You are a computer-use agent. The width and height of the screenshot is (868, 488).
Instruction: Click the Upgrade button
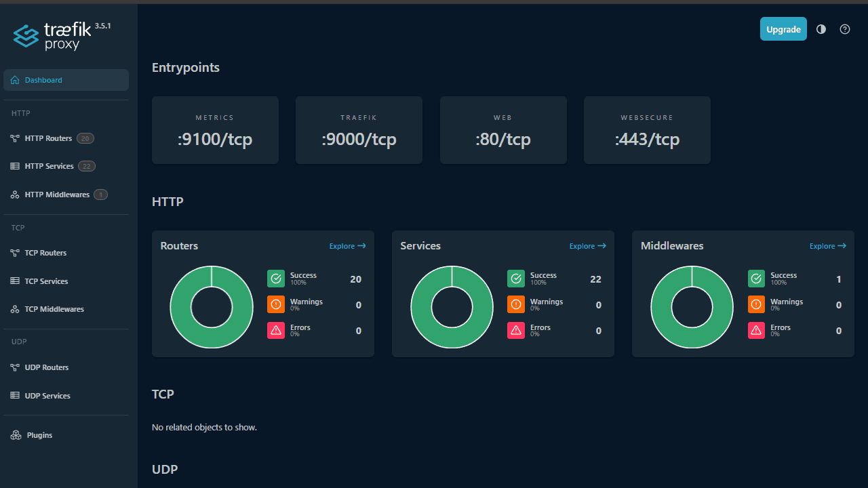pos(783,29)
